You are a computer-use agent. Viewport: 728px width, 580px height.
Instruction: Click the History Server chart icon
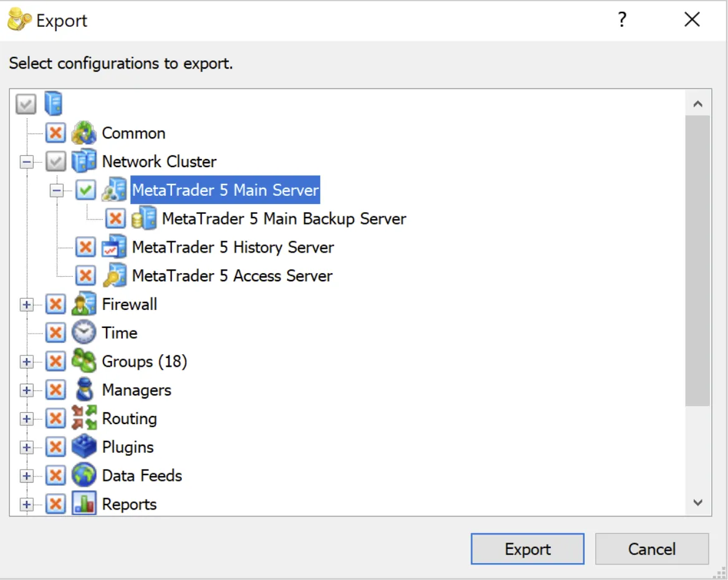(x=114, y=247)
